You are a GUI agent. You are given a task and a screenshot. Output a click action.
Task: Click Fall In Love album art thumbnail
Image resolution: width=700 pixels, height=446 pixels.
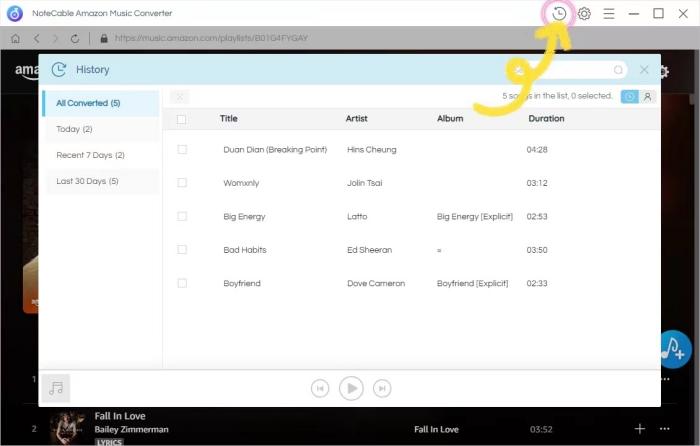(67, 428)
